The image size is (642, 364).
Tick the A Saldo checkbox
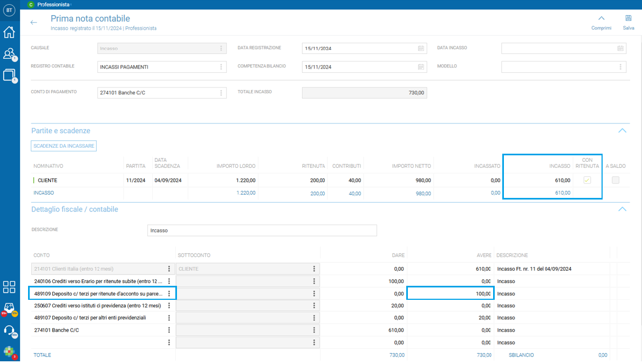point(616,180)
